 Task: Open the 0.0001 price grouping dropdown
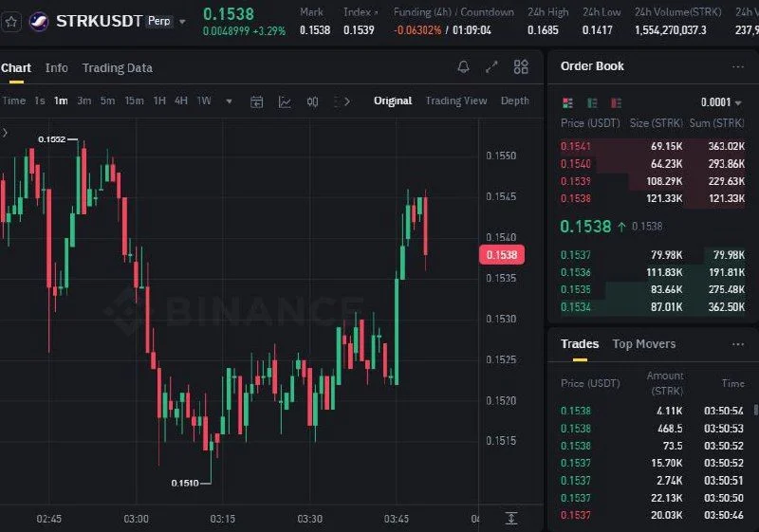click(x=721, y=102)
